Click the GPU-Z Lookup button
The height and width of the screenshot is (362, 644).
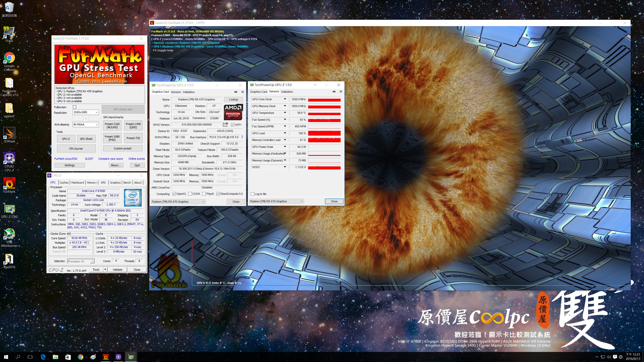[233, 99]
